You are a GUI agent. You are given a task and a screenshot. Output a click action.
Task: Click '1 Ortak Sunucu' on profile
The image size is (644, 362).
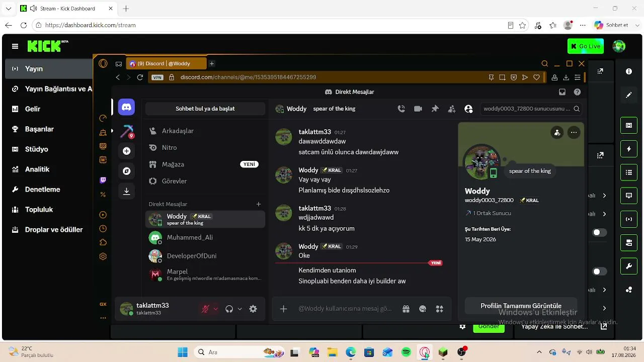tap(488, 213)
